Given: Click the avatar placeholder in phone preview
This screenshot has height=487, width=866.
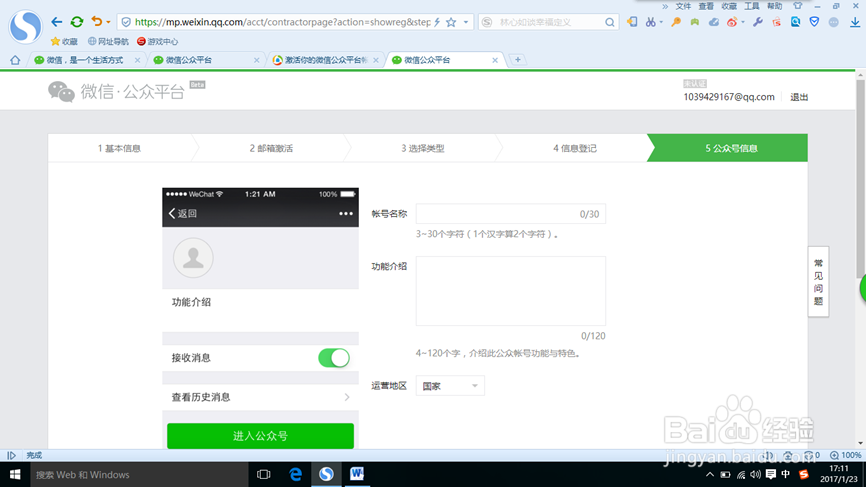Looking at the screenshot, I should coord(193,258).
